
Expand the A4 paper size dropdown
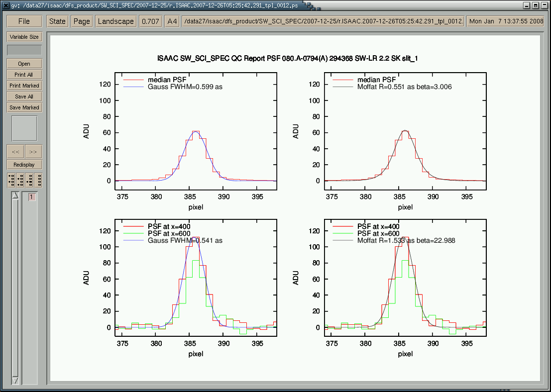172,21
